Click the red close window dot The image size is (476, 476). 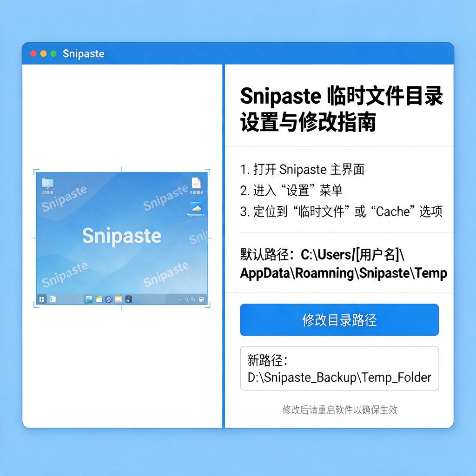tap(33, 54)
